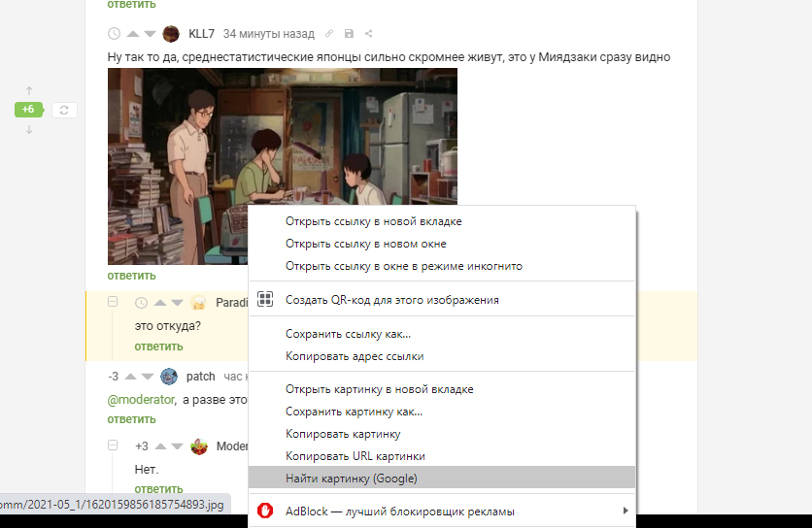The width and height of the screenshot is (812, 528).
Task: Collapse the Paradi comment thread
Action: pyautogui.click(x=113, y=302)
